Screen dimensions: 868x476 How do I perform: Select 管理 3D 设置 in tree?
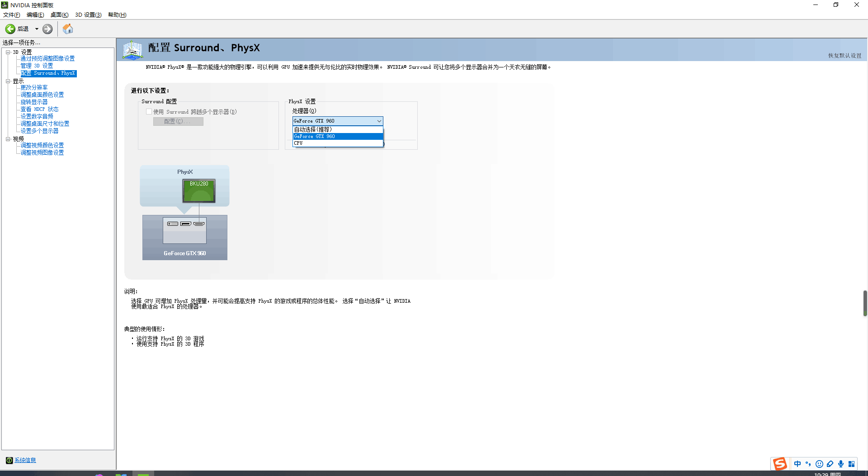coord(37,66)
